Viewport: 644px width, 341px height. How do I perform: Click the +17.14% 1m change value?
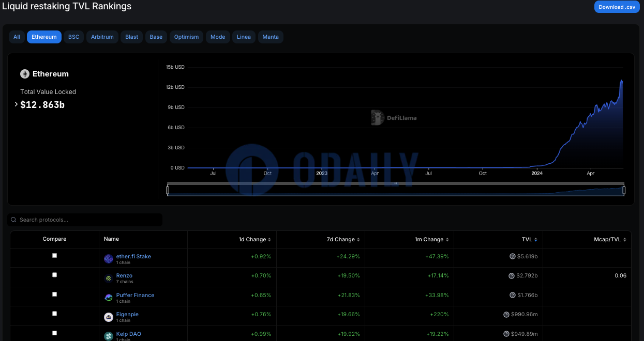(x=438, y=276)
